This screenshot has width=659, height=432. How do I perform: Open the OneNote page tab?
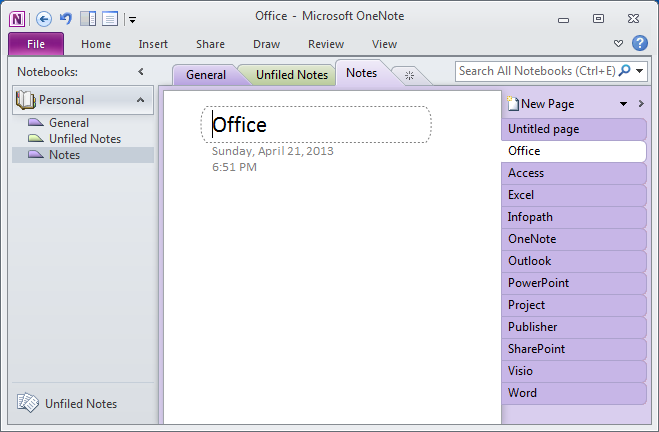pyautogui.click(x=574, y=239)
